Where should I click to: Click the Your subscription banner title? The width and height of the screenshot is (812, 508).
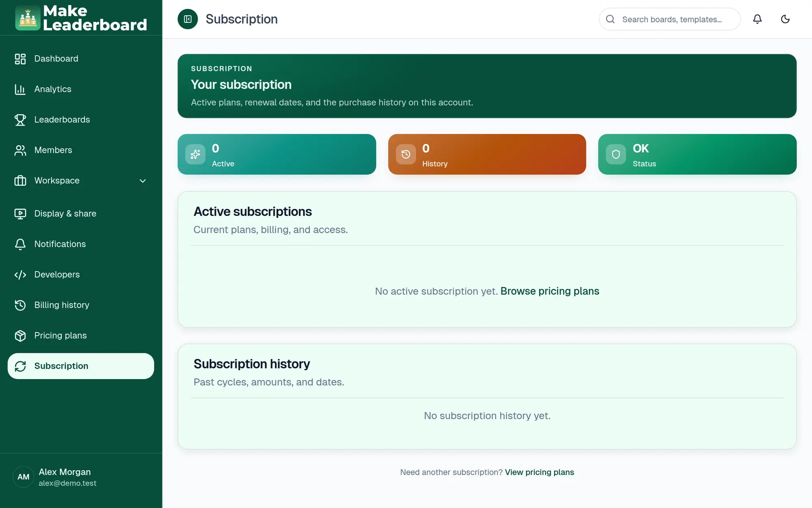(x=241, y=85)
